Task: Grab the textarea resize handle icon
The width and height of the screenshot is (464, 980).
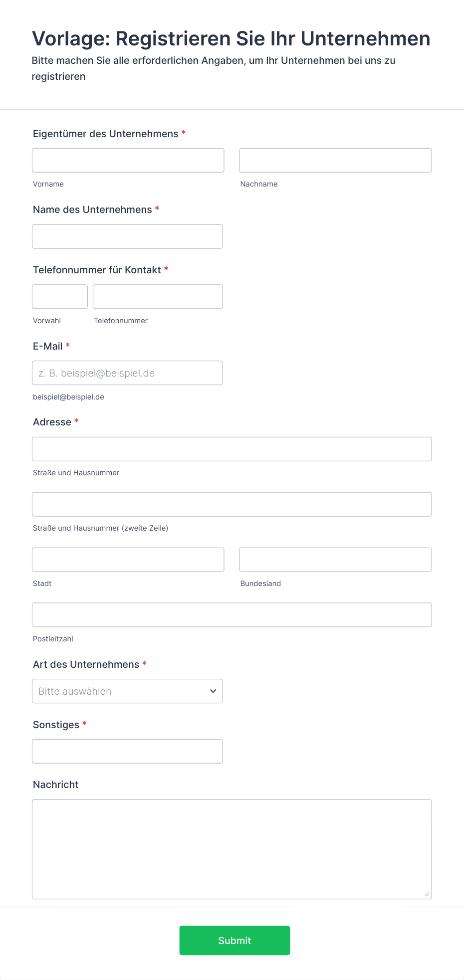Action: pos(427,894)
